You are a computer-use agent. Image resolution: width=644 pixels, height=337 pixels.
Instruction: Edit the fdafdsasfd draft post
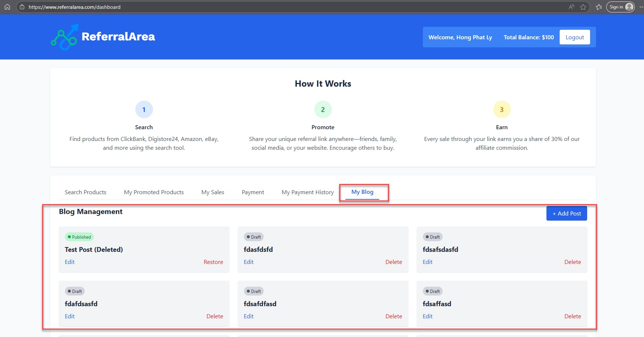70,316
